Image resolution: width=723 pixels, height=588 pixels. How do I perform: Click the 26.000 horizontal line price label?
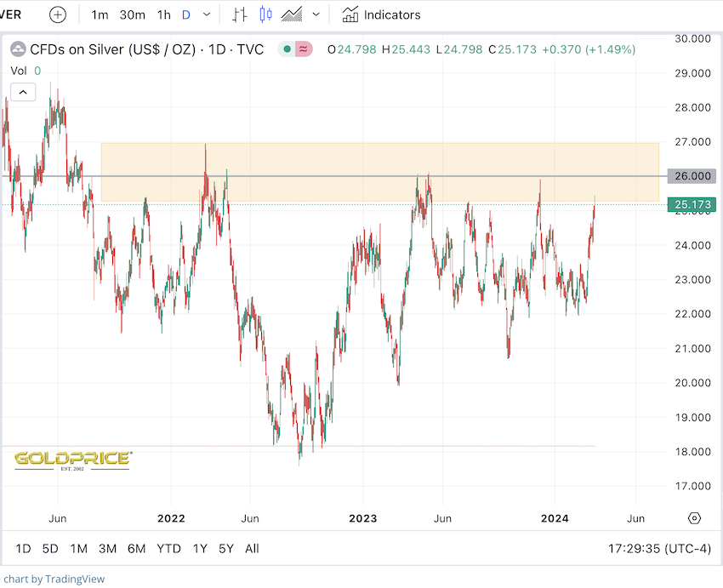[x=692, y=176]
